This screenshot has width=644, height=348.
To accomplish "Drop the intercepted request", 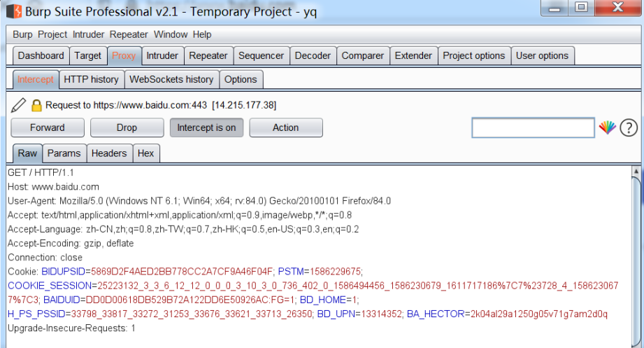I will coord(127,127).
